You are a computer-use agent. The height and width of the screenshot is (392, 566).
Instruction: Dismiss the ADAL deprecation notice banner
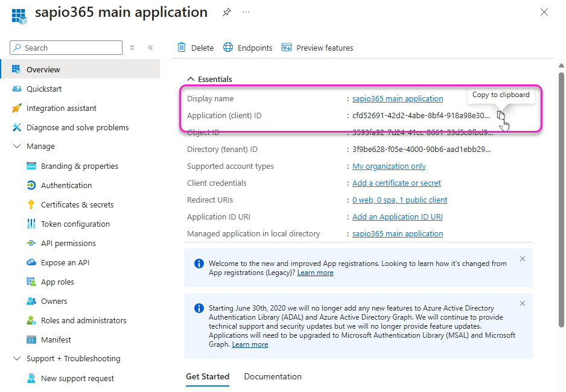pyautogui.click(x=523, y=303)
